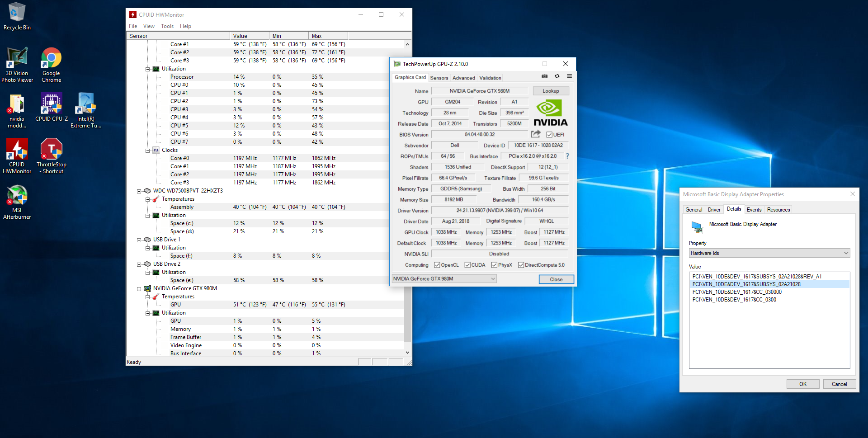Viewport: 868px width, 438px height.
Task: Toggle the CUDA checkbox
Action: tap(467, 265)
